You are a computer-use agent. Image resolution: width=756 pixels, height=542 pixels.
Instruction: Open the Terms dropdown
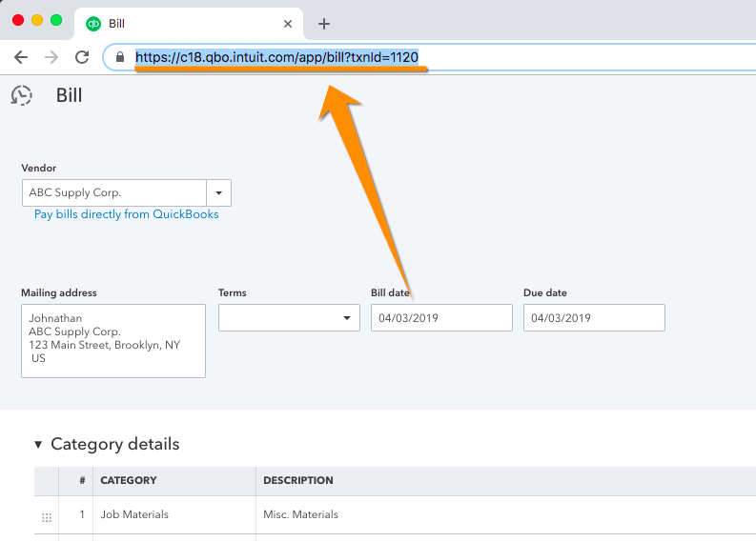point(289,317)
